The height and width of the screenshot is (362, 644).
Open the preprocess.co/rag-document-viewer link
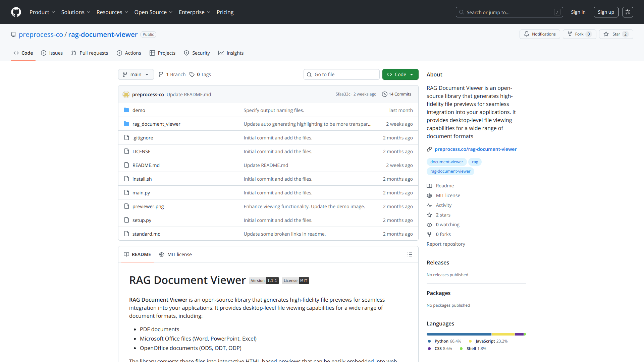click(475, 149)
